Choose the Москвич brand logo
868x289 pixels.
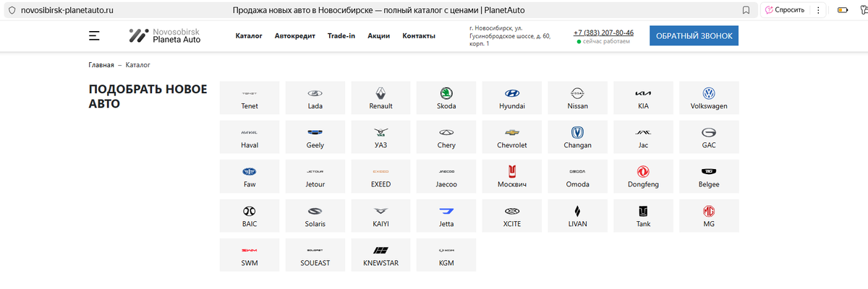click(x=512, y=172)
